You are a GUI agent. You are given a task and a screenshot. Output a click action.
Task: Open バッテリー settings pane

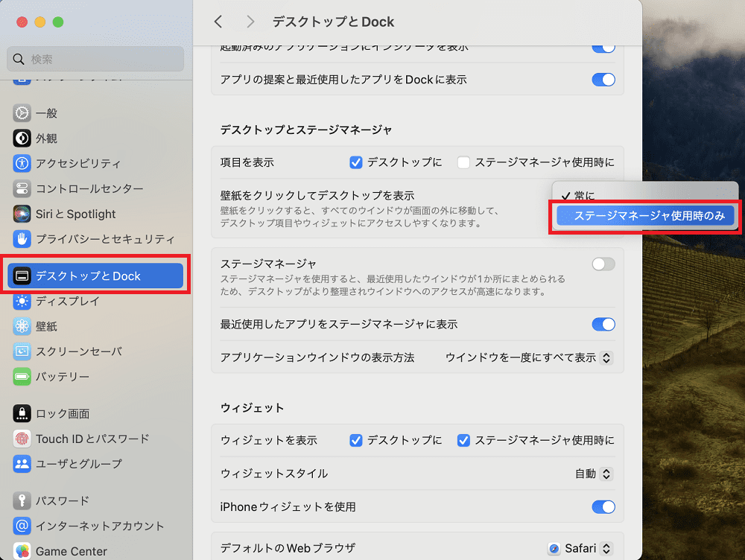pos(95,377)
